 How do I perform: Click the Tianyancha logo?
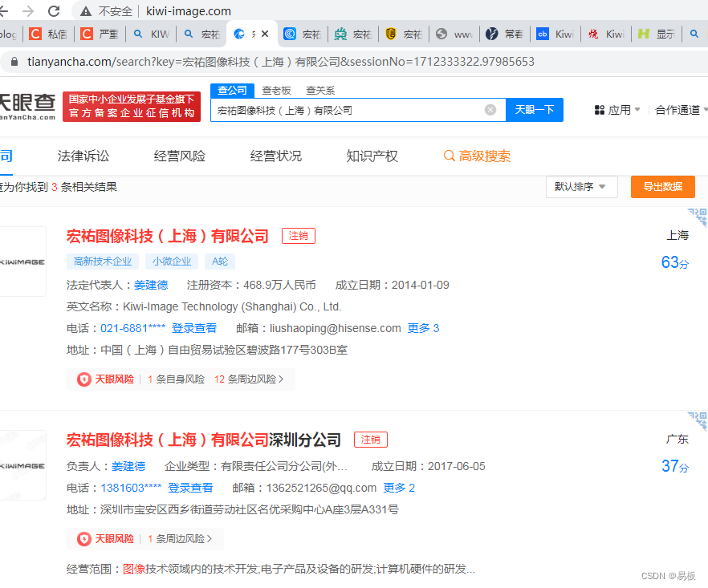pos(27,106)
